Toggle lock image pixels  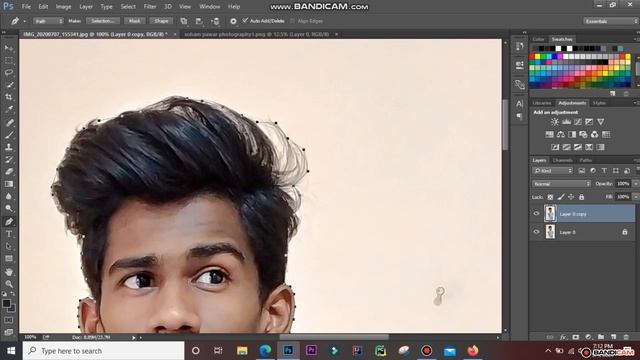click(561, 197)
